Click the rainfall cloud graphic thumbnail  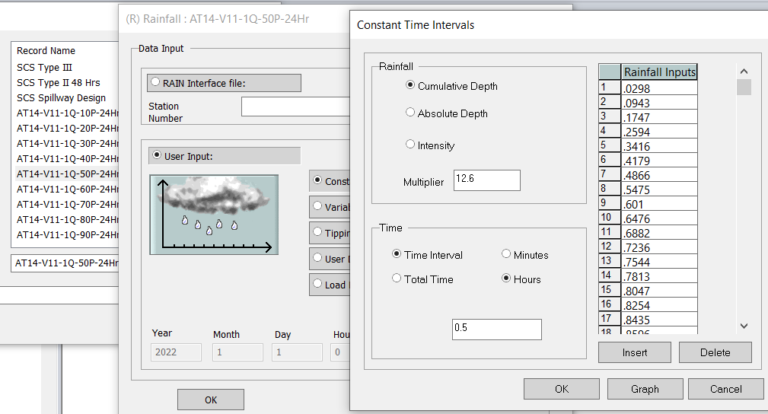click(x=214, y=214)
